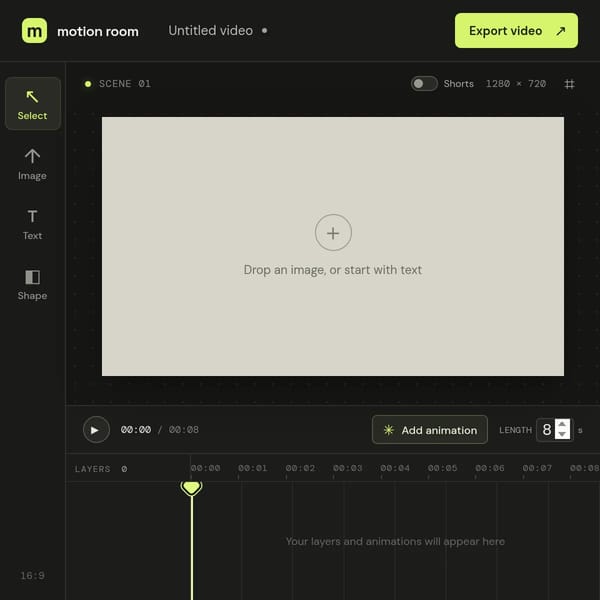Click the 16:9 aspect ratio label
This screenshot has width=600, height=600.
tap(32, 575)
